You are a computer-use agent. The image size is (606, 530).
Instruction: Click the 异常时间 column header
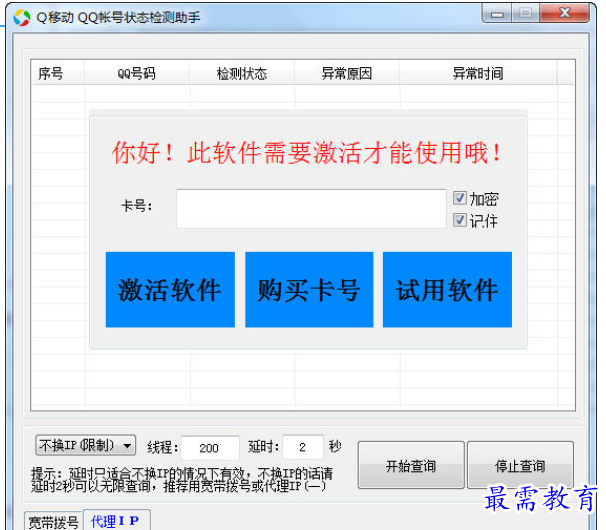click(478, 73)
